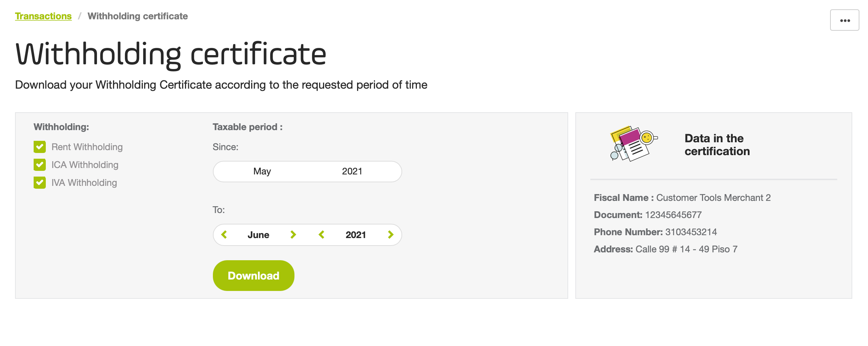Click the certification documents illustration icon
The image size is (868, 346).
coord(634,143)
